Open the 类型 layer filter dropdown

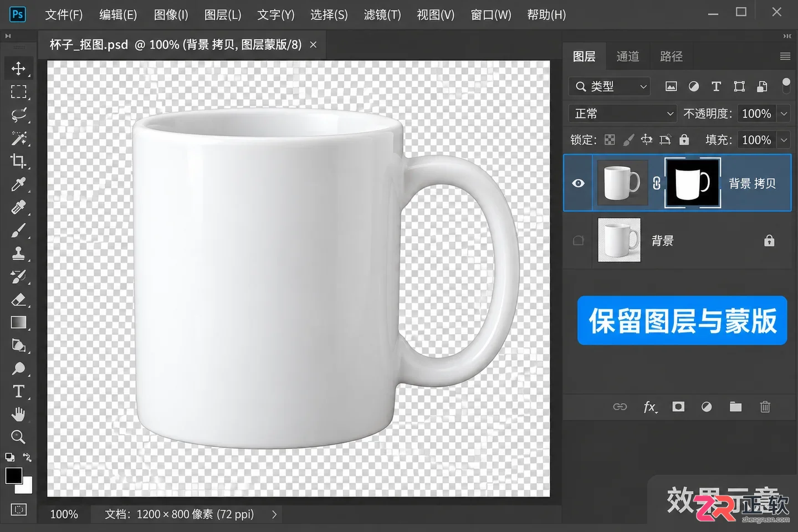click(x=610, y=86)
